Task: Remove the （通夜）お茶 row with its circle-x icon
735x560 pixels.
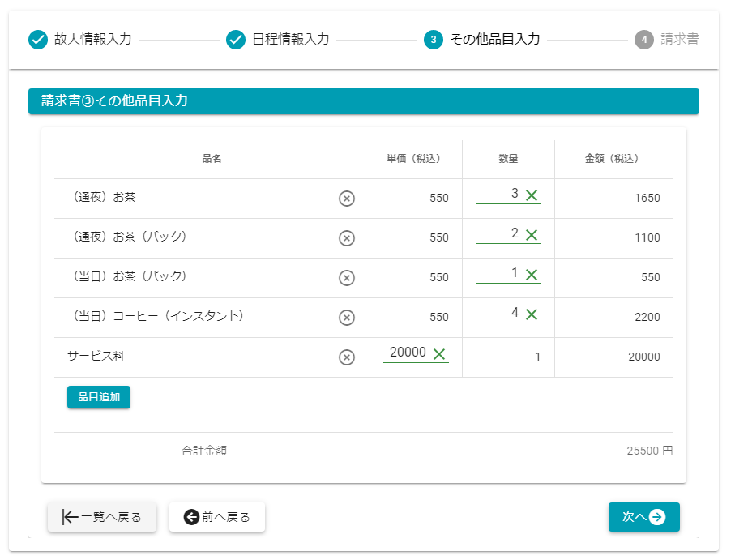Action: click(347, 199)
